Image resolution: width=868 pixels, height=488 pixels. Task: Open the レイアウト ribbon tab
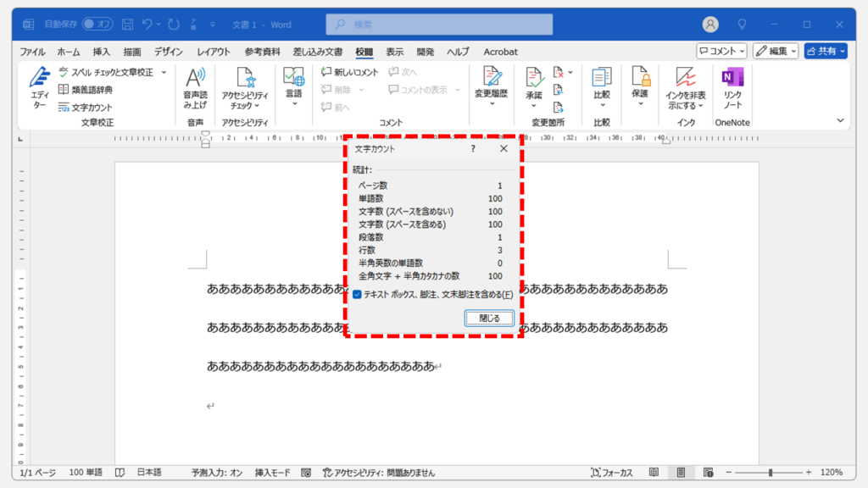[x=214, y=52]
